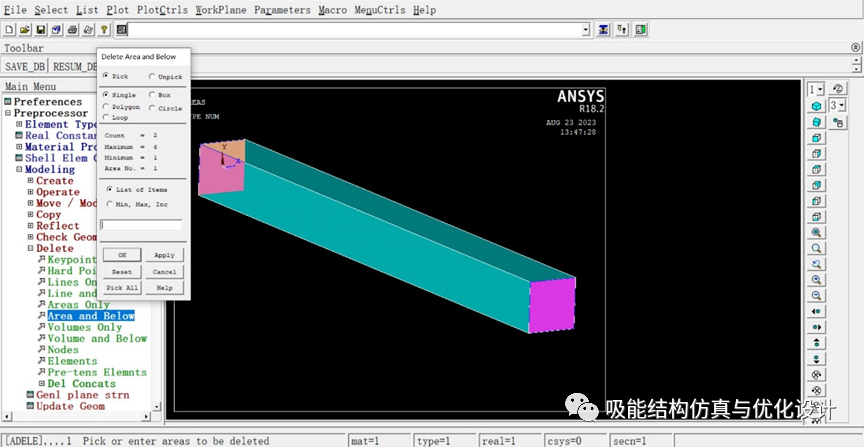Image resolution: width=864 pixels, height=447 pixels.
Task: Click the picker dialog item input field
Action: 141,225
